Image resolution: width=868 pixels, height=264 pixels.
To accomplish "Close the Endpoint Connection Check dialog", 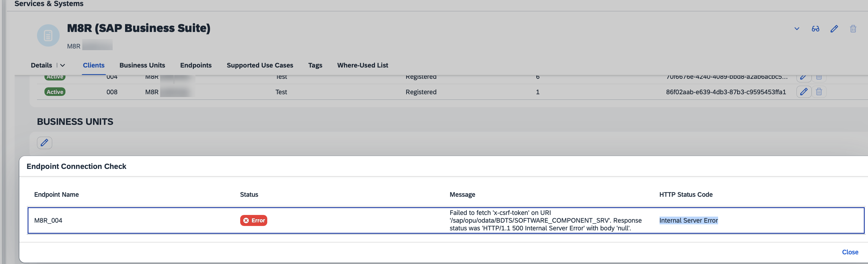I will pyautogui.click(x=850, y=252).
